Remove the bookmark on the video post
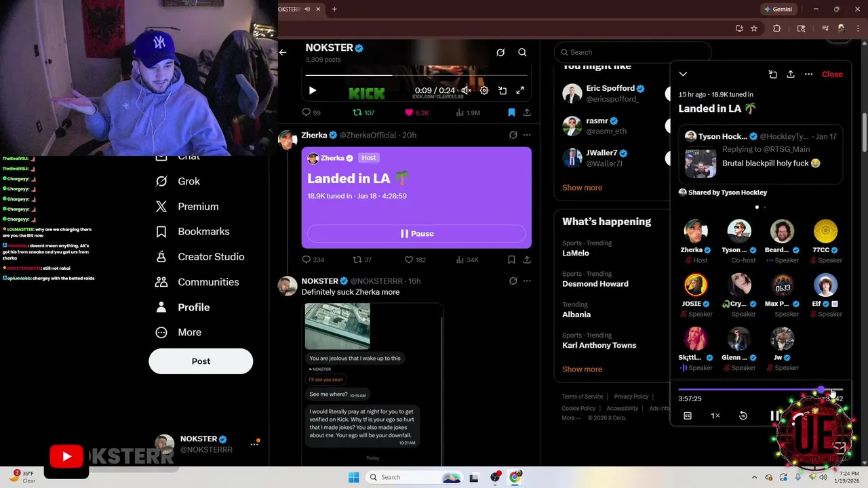Viewport: 868px width, 488px height. point(511,113)
